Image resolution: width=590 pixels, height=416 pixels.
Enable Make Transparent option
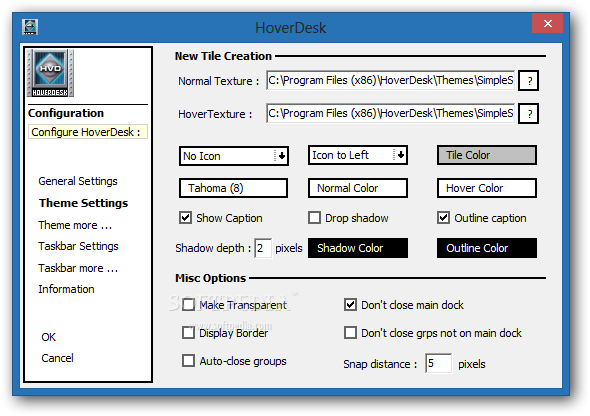click(188, 305)
